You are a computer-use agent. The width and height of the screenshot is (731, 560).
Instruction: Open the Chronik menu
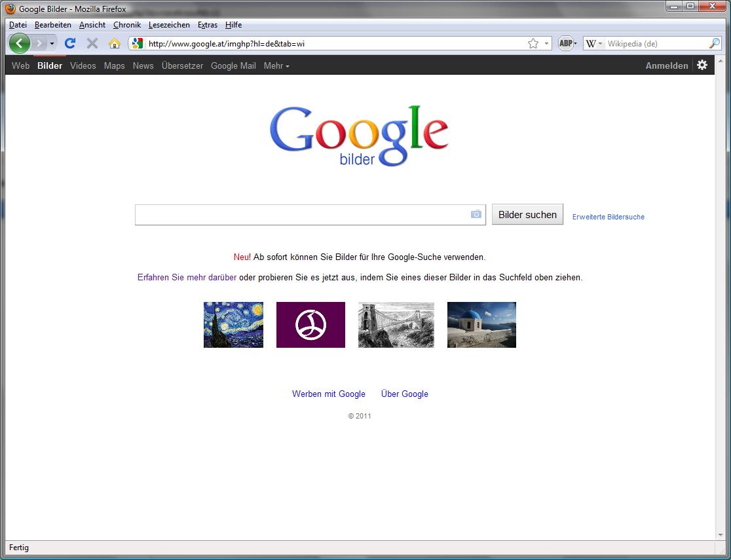pyautogui.click(x=127, y=25)
